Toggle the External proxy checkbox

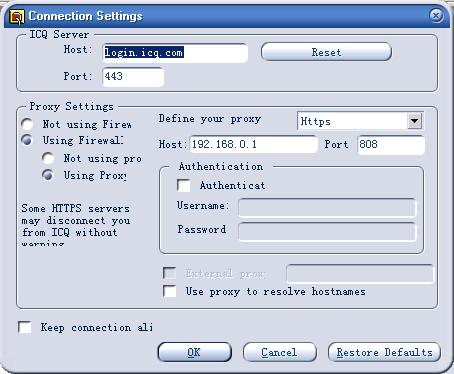(170, 273)
